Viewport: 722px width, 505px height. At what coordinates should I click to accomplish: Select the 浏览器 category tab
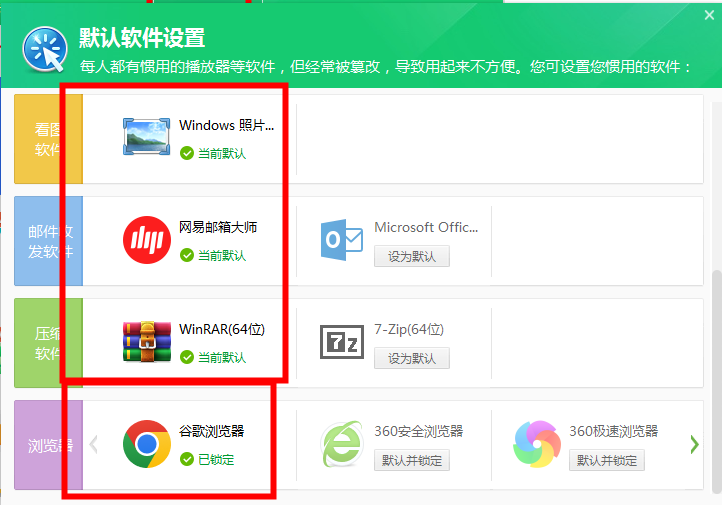pyautogui.click(x=48, y=445)
